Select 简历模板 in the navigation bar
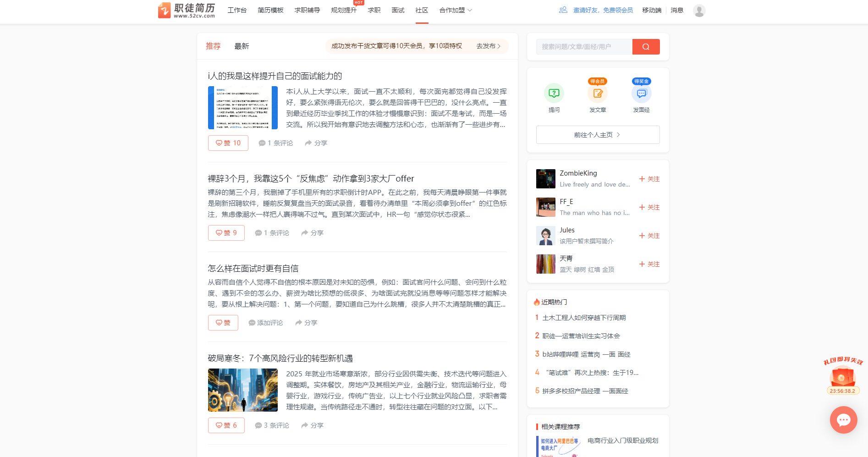The image size is (868, 457). [270, 10]
